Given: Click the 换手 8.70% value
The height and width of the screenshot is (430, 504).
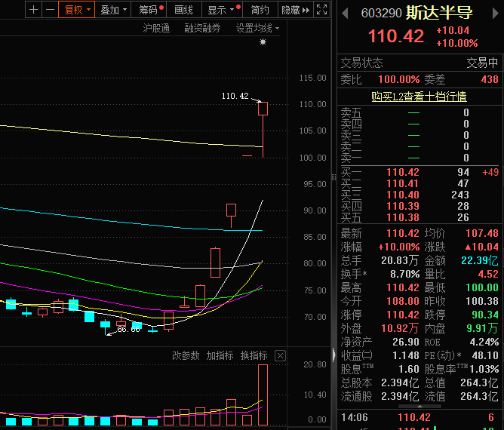Looking at the screenshot, I should pos(405,274).
